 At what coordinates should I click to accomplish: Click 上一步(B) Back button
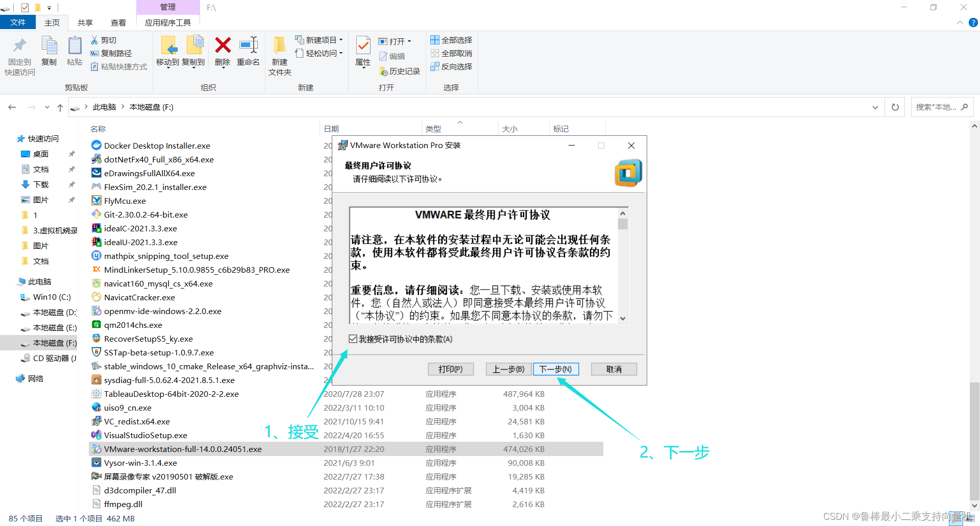(x=508, y=369)
